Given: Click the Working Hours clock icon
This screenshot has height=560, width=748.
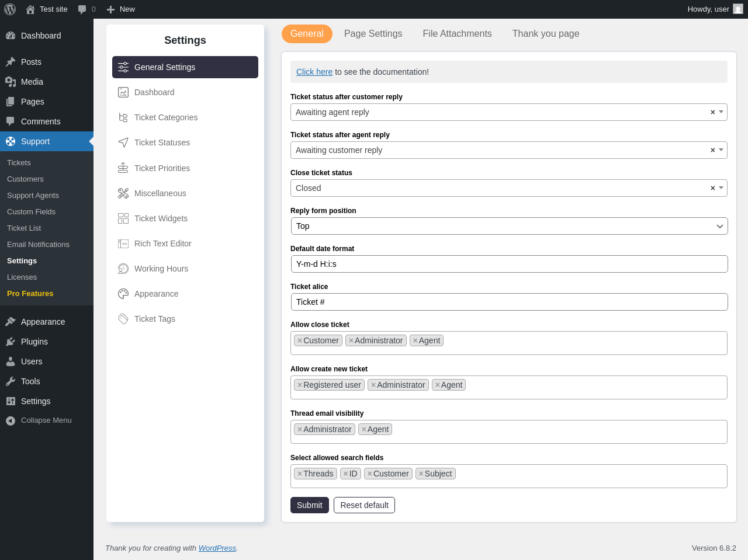Looking at the screenshot, I should [123, 269].
